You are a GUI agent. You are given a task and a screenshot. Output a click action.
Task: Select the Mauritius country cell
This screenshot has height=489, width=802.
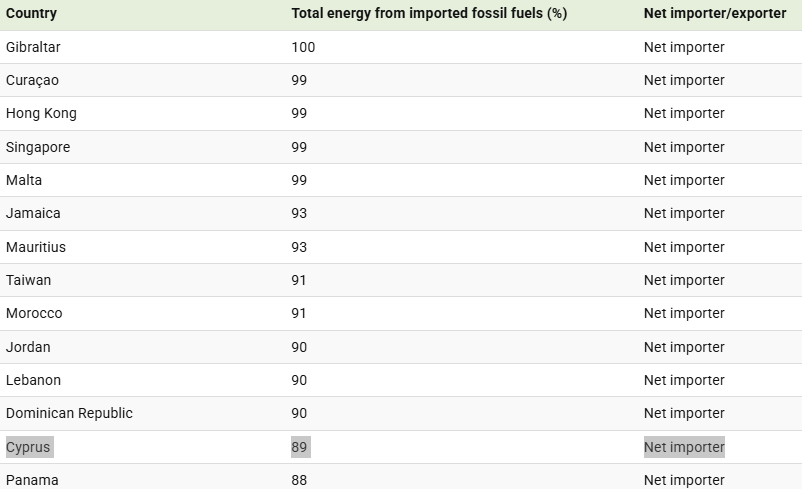click(36, 247)
